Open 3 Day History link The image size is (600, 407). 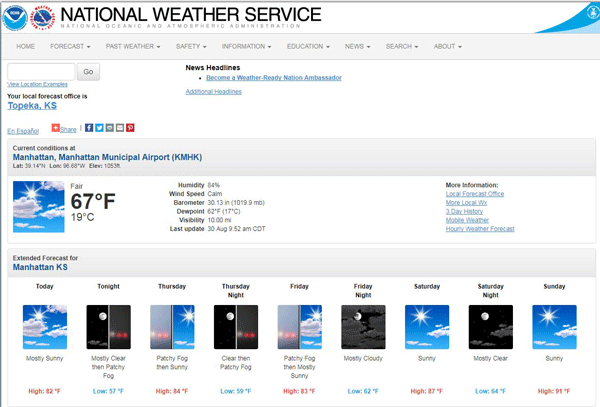(x=464, y=212)
